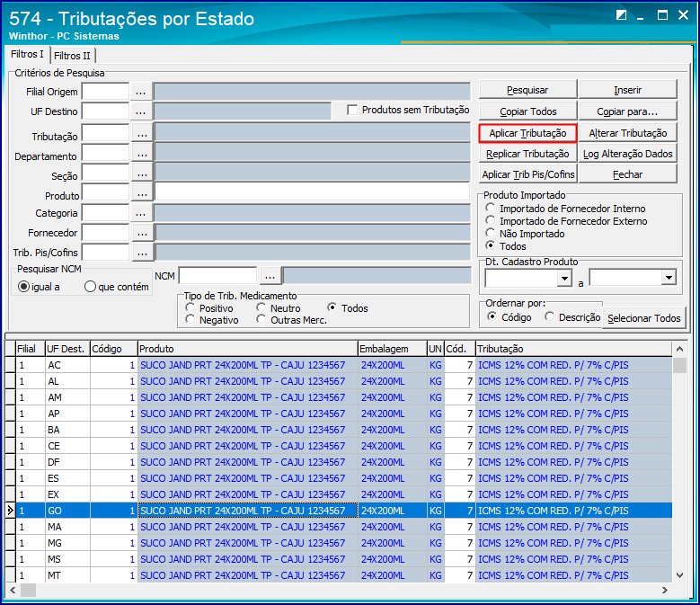Sort grid by UF Dest. column header

point(68,349)
